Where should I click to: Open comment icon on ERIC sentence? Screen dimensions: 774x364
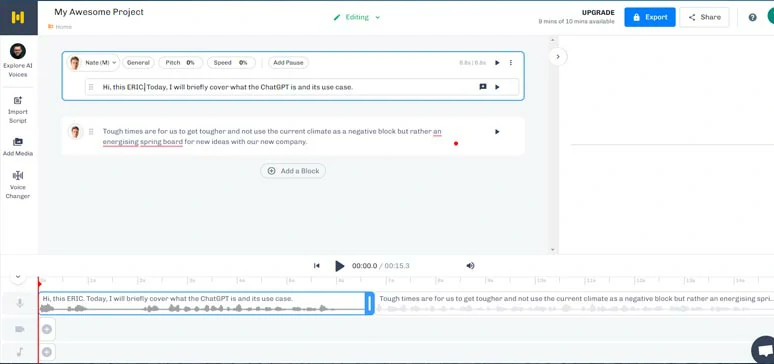(x=483, y=87)
